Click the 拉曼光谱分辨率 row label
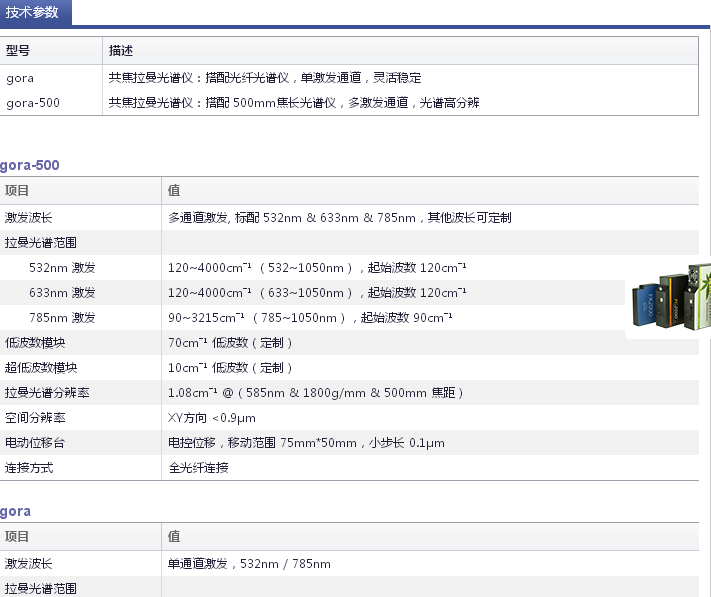The width and height of the screenshot is (711, 597). point(47,392)
